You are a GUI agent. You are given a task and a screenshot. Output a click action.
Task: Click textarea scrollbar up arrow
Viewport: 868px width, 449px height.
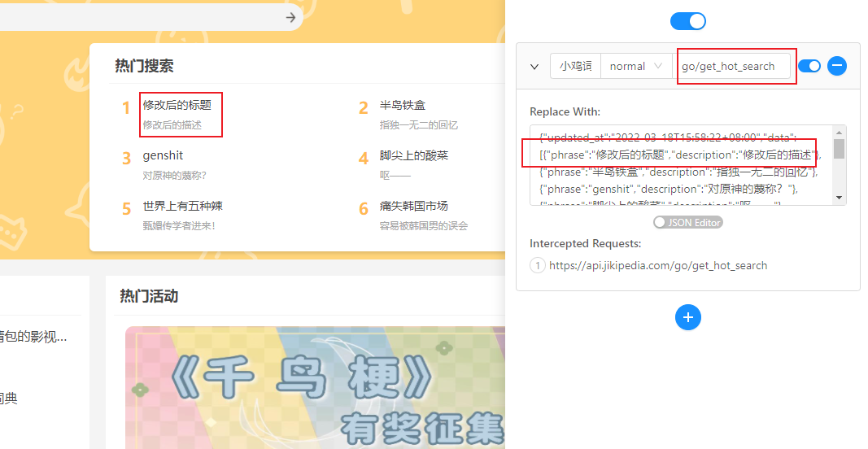point(840,133)
